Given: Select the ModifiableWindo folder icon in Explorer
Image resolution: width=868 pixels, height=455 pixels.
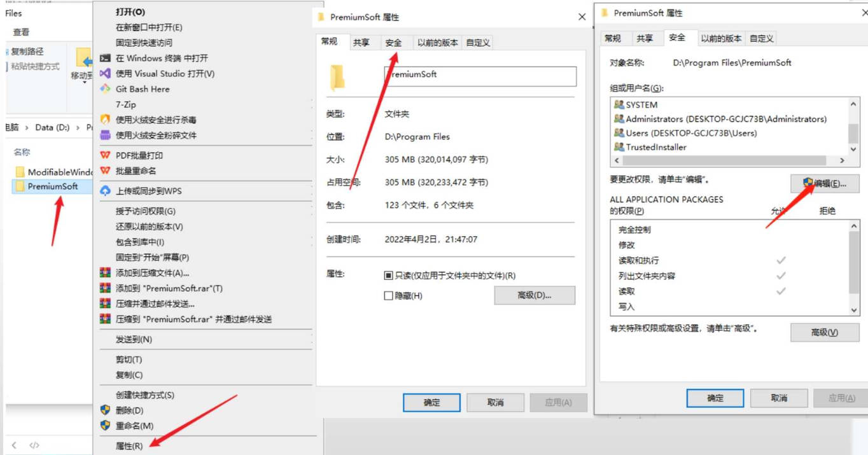Looking at the screenshot, I should coord(20,172).
